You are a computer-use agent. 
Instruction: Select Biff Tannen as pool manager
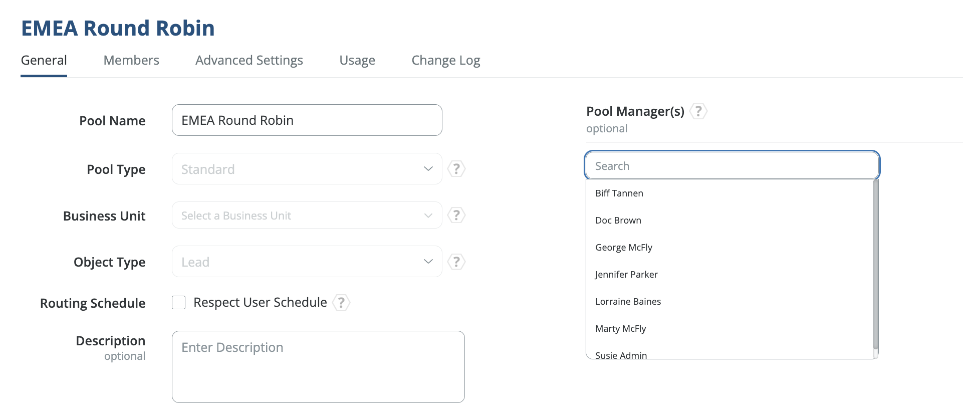tap(619, 193)
